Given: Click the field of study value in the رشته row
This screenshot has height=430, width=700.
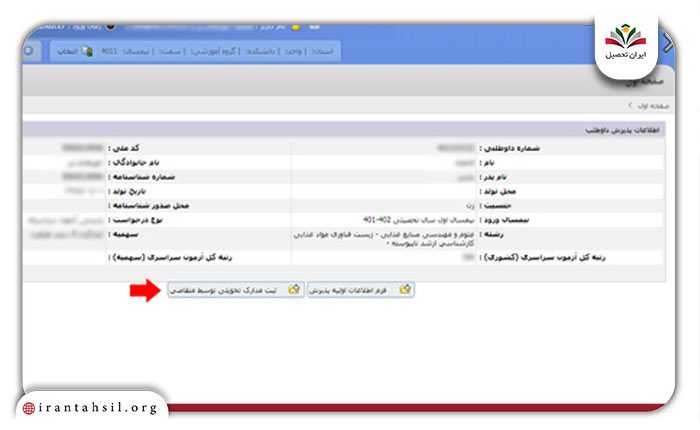Looking at the screenshot, I should click(x=384, y=239).
